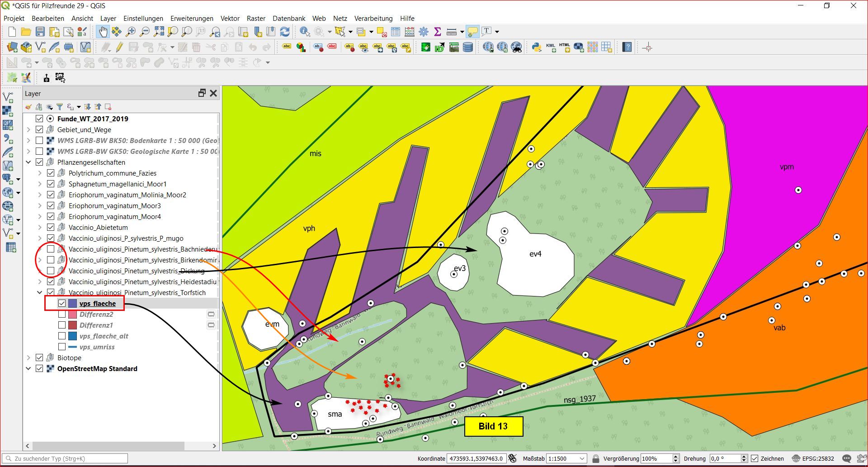Click the Zoom In magnifier tool
The image size is (868, 467).
pyautogui.click(x=131, y=32)
